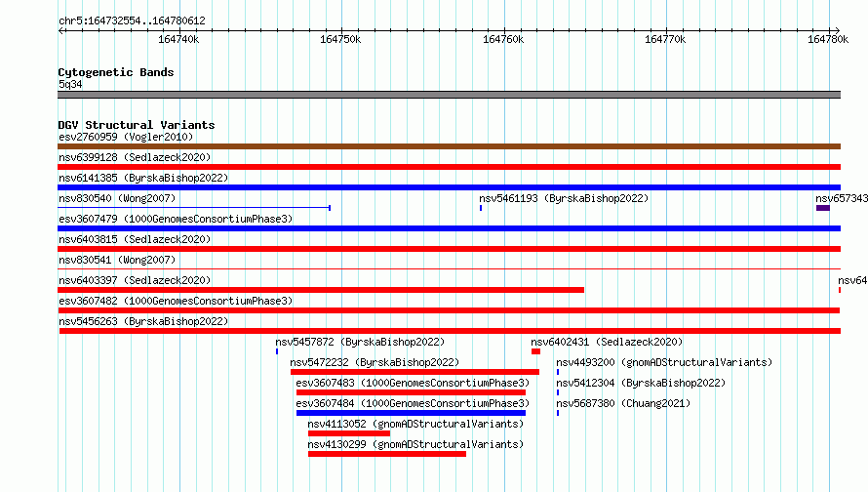
Task: Click the DGV Structural Variants track title
Action: (x=137, y=125)
